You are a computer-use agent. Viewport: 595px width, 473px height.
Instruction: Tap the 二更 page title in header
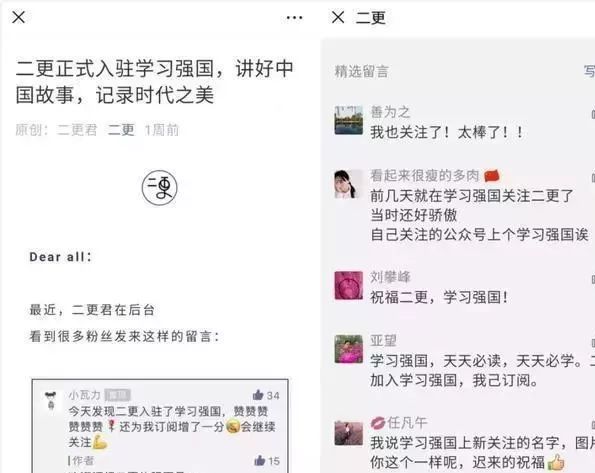click(x=370, y=17)
